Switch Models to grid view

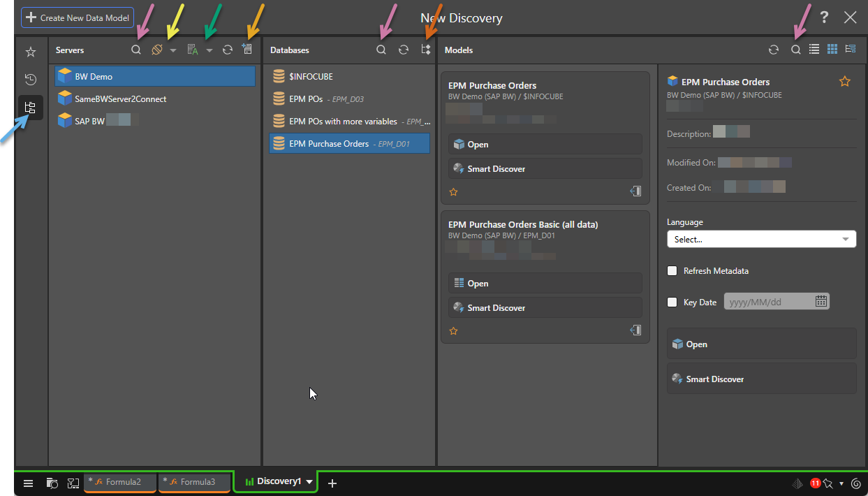[x=832, y=50]
